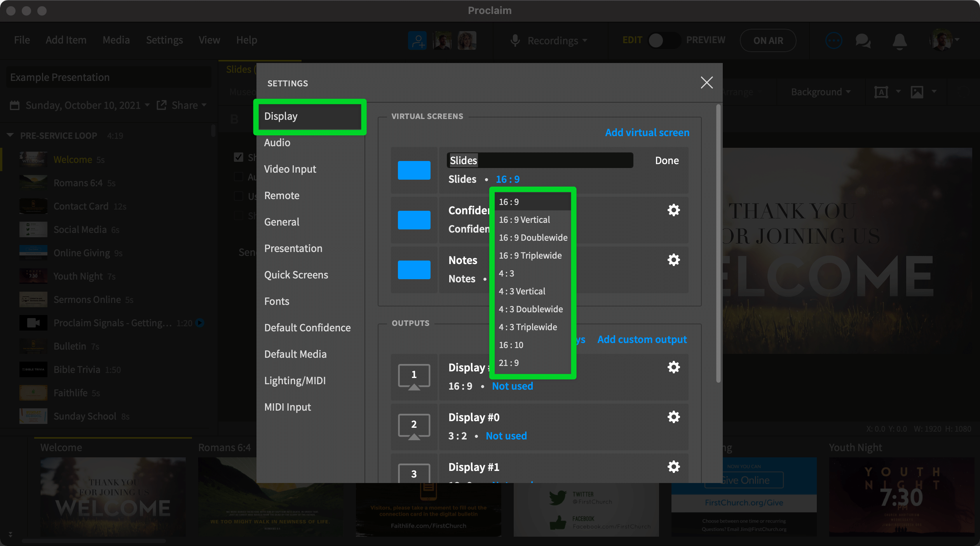Open settings gear for Display #1 output
Viewport: 980px width, 546px height.
point(673,467)
